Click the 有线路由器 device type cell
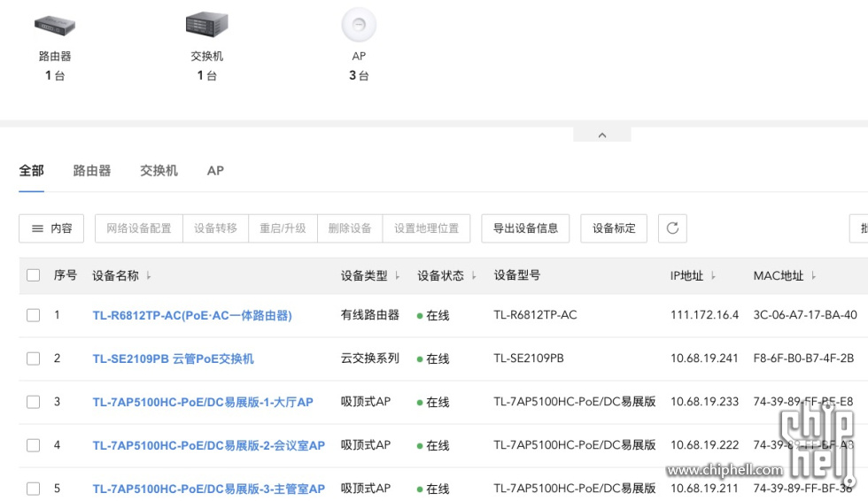Screen dimensions: 868x501 [x=370, y=315]
